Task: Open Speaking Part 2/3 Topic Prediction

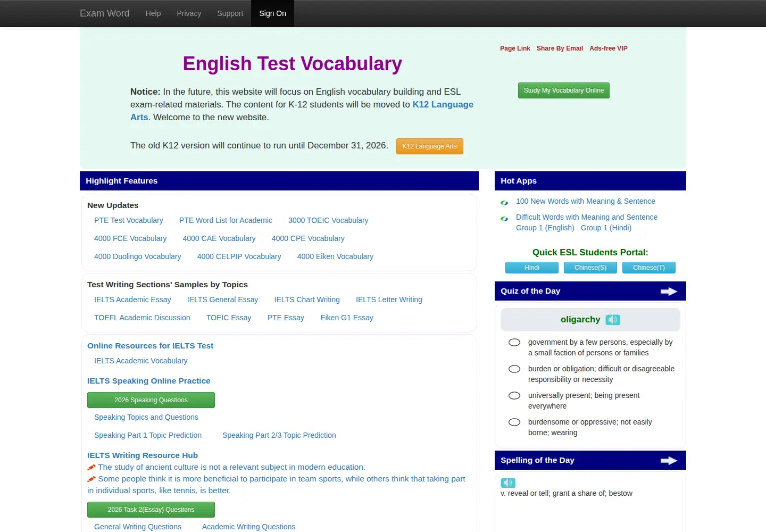Action: pos(279,435)
